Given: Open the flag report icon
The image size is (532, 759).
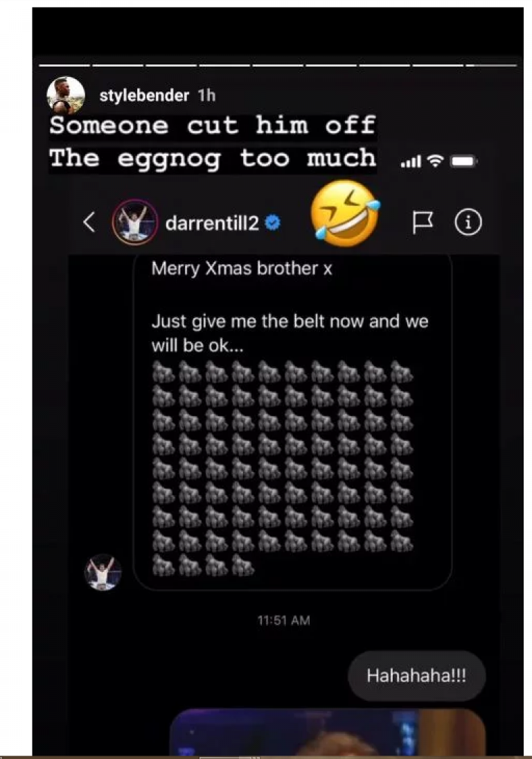Looking at the screenshot, I should (423, 223).
